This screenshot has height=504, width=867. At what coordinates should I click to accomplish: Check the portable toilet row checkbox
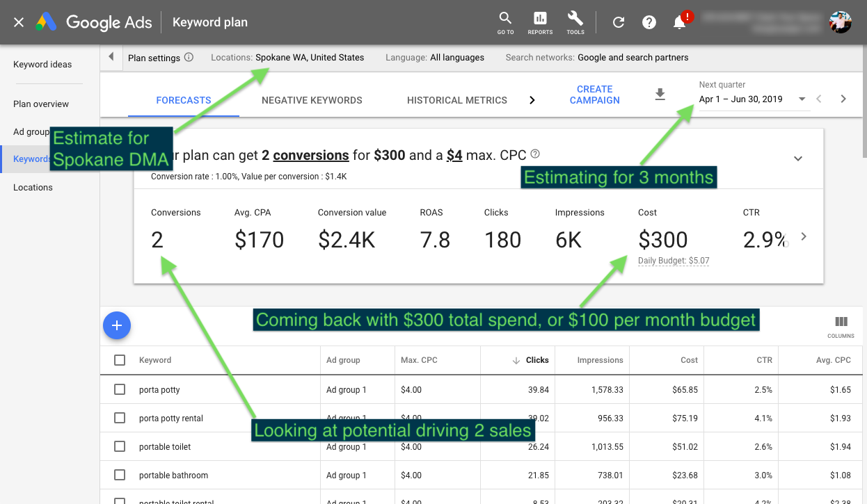click(120, 447)
